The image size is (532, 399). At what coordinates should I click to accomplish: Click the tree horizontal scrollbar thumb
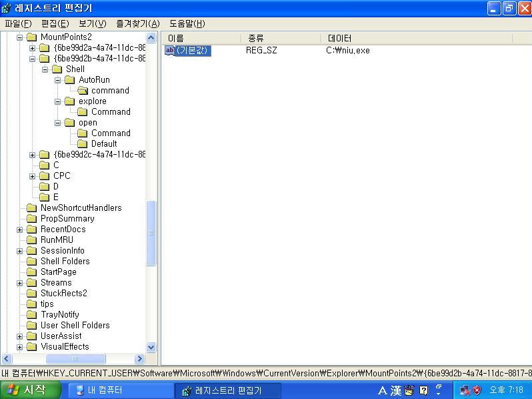[x=75, y=358]
